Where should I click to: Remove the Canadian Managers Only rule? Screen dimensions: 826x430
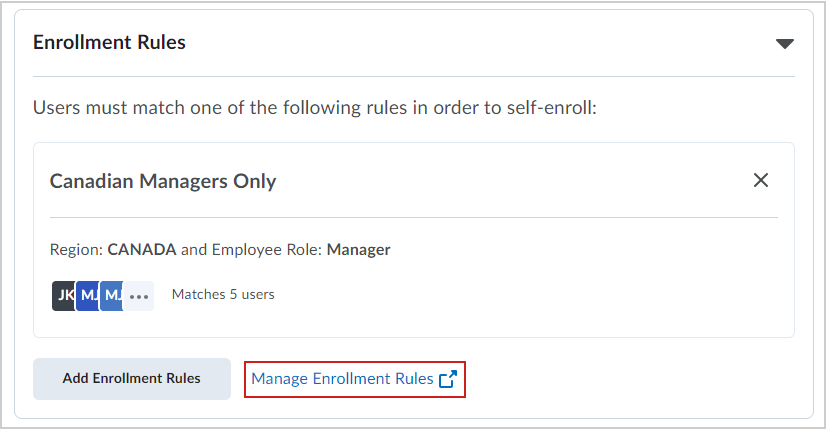[761, 180]
